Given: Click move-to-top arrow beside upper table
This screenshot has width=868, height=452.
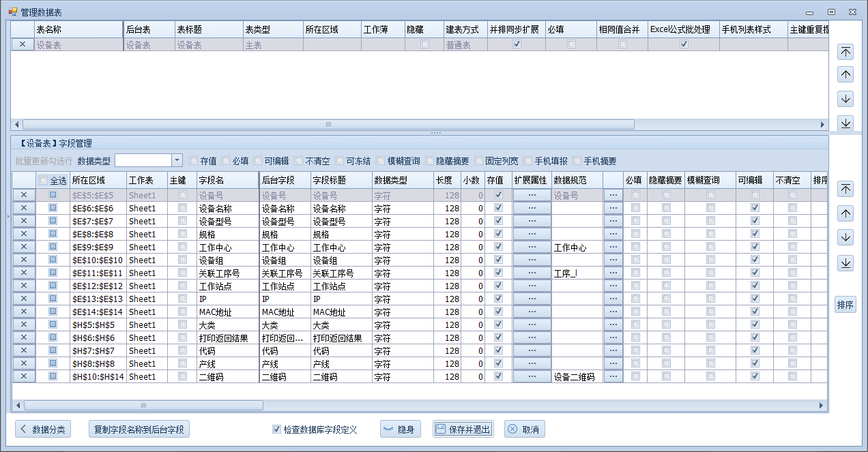Looking at the screenshot, I should 845,52.
